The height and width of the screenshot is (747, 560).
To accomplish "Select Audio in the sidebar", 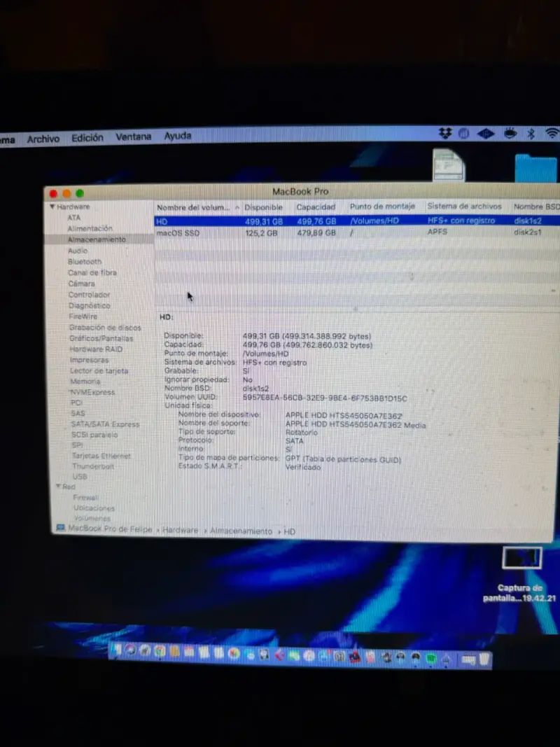I will (78, 251).
